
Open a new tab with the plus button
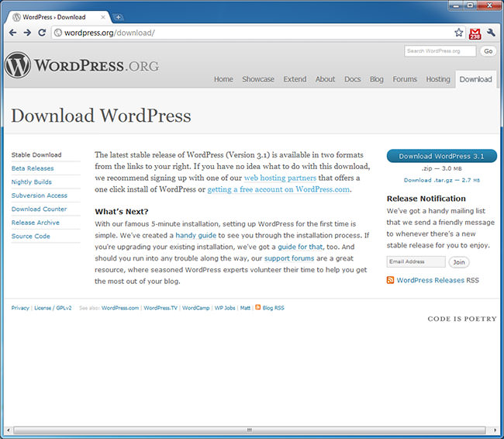[119, 17]
